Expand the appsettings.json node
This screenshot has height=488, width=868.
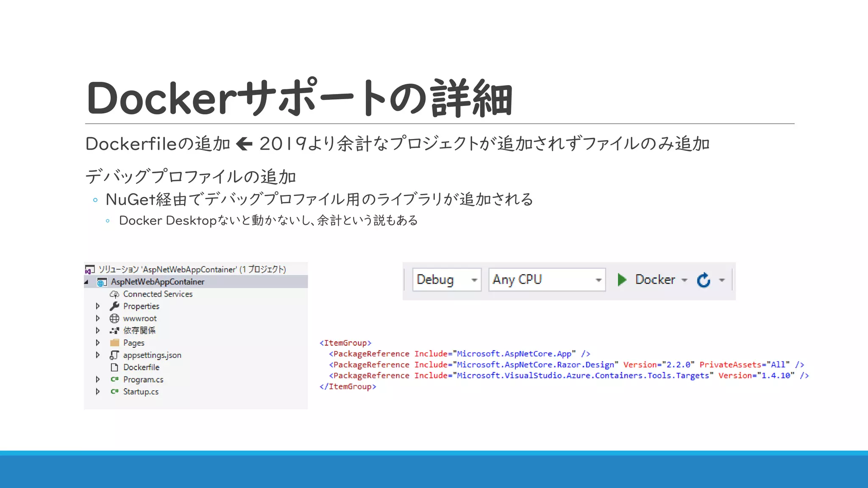[98, 355]
